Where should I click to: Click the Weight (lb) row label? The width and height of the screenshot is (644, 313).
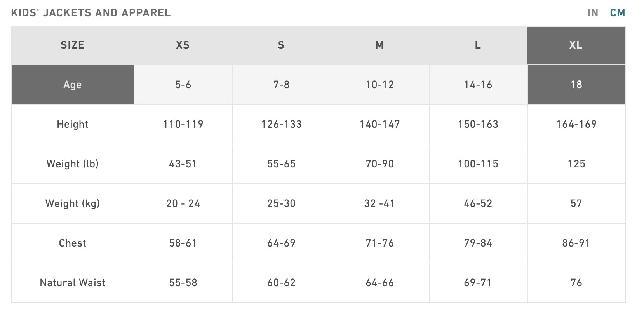73,164
